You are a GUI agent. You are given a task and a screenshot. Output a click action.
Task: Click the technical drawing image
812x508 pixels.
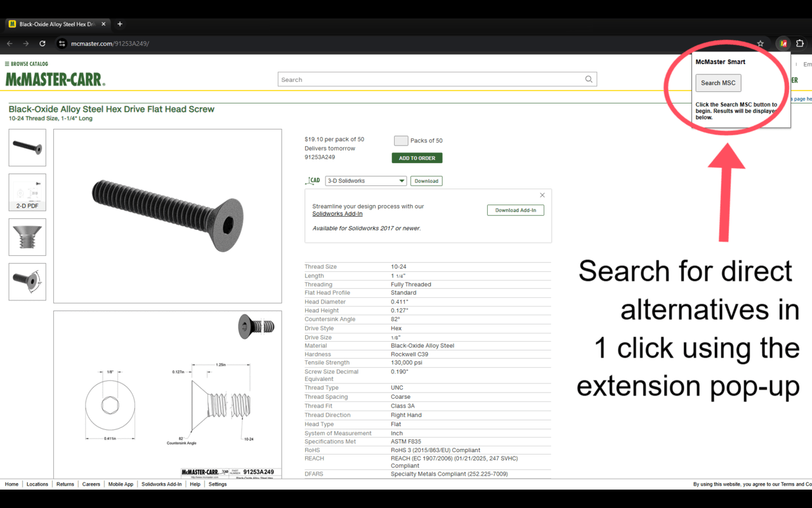click(x=167, y=394)
